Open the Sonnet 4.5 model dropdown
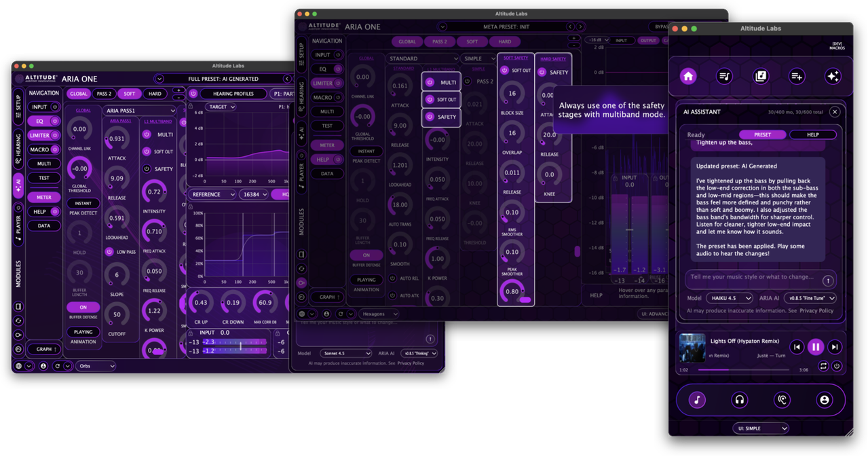Viewport: 868px width, 461px height. [x=345, y=353]
